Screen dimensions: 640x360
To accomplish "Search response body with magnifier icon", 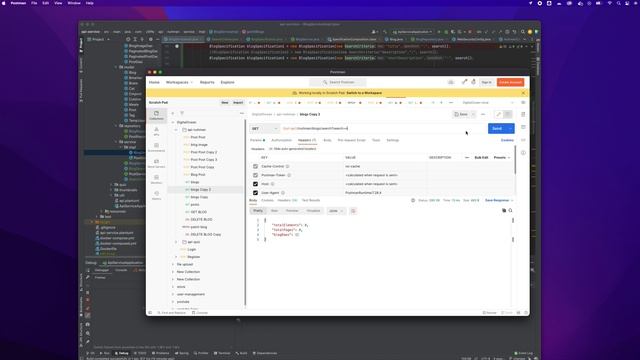I will [511, 211].
